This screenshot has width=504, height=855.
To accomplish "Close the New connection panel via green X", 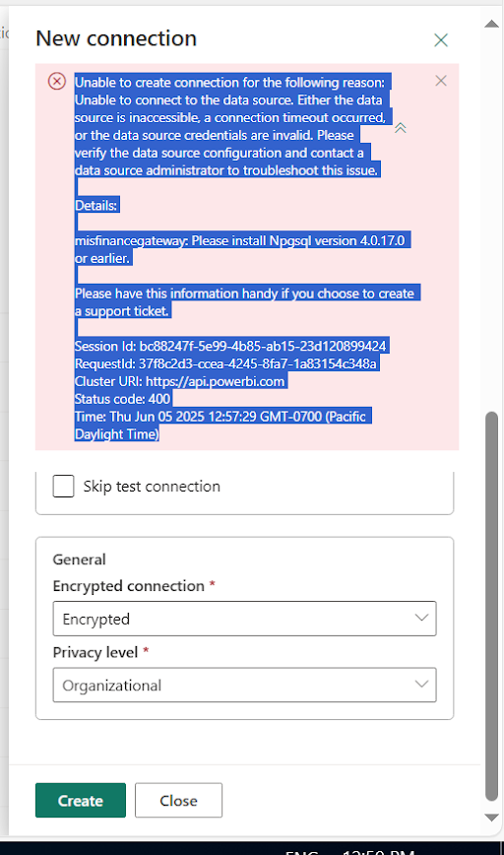I will (441, 39).
